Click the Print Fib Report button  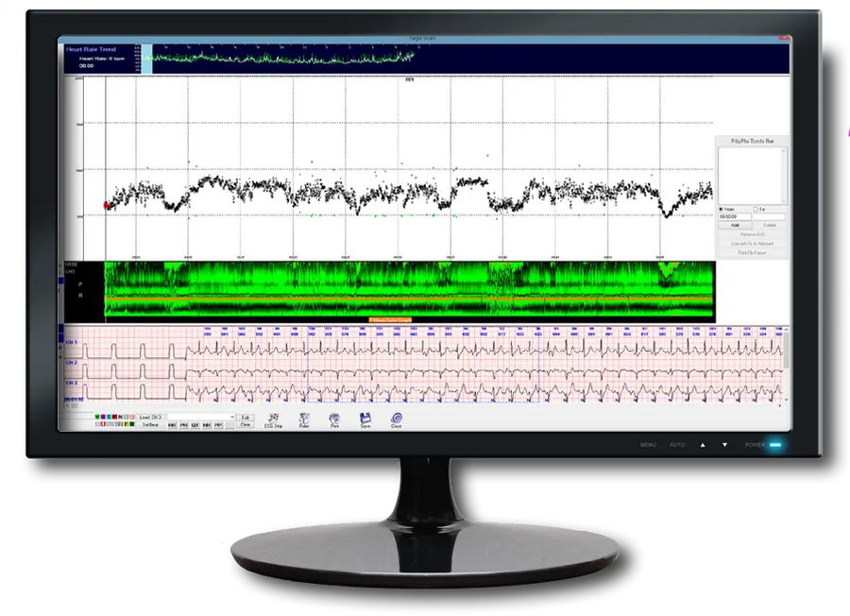pos(753,252)
